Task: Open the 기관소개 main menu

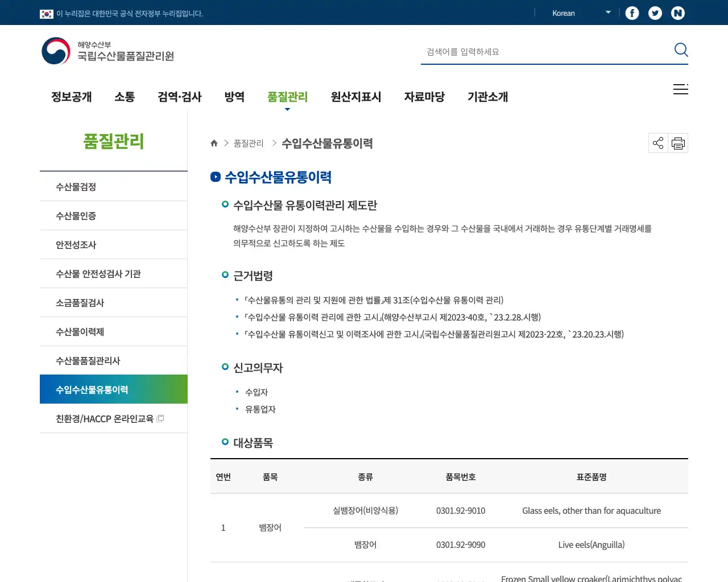Action: 488,97
